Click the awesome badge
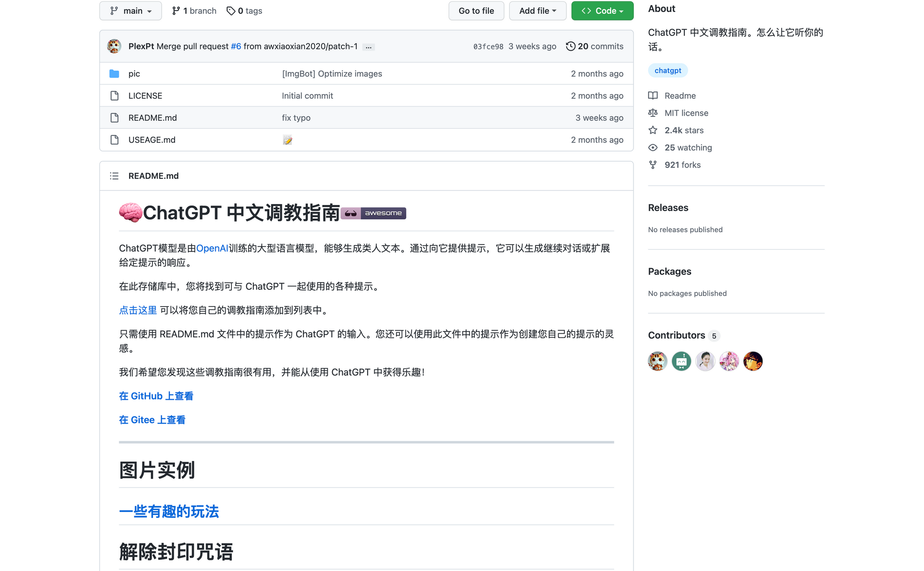The image size is (924, 571). [373, 213]
